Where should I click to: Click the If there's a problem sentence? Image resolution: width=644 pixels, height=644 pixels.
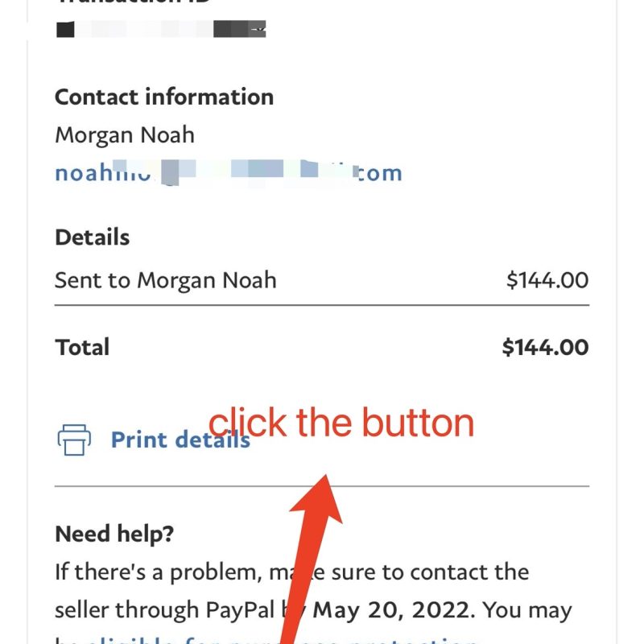(x=161, y=572)
